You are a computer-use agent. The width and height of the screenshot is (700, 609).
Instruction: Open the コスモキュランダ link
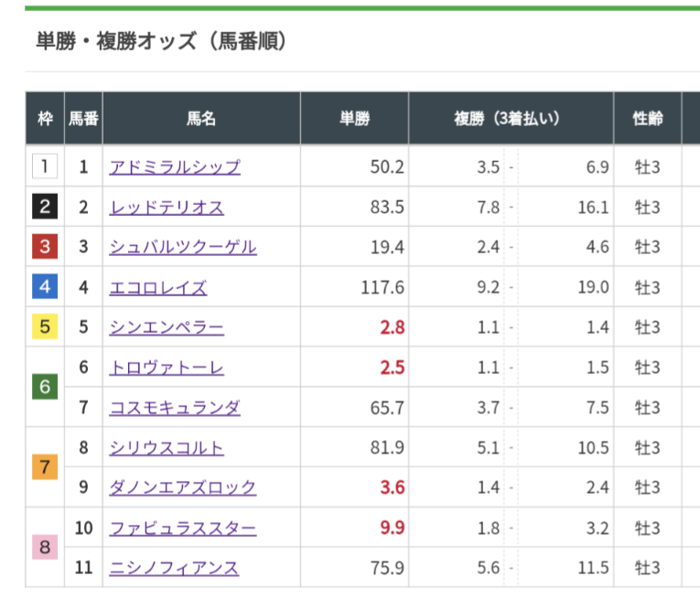click(x=175, y=408)
